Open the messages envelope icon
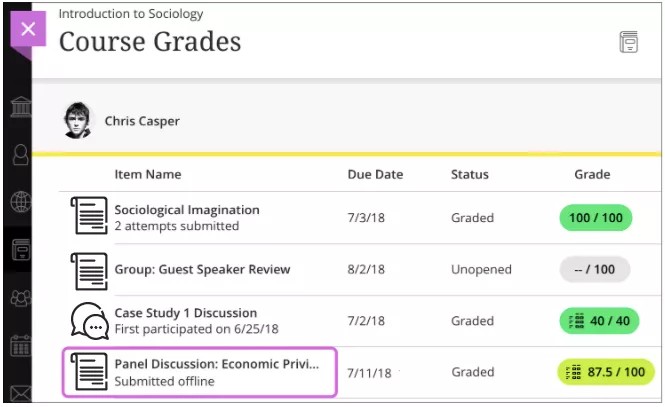Screen dimensions: 665x407 pos(20,392)
